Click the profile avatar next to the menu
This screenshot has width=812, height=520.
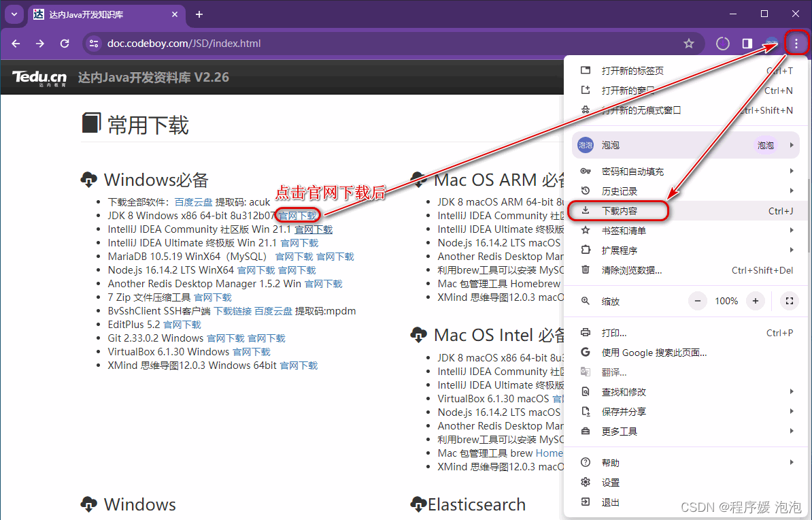coord(771,43)
